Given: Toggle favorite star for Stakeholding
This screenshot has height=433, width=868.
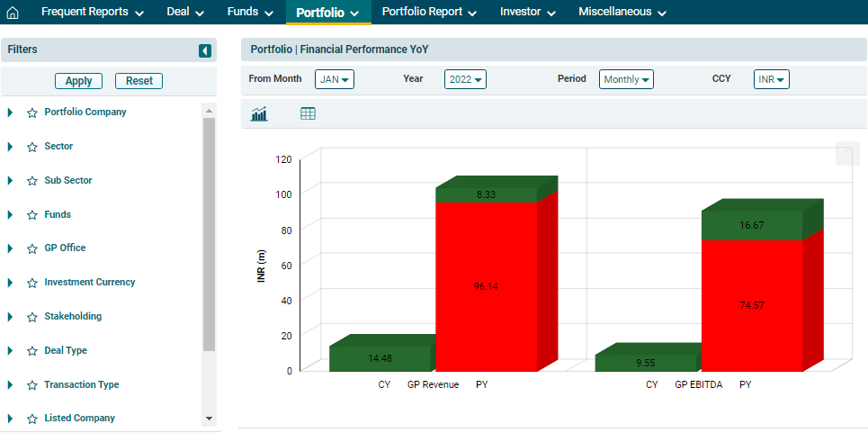Looking at the screenshot, I should click(32, 317).
